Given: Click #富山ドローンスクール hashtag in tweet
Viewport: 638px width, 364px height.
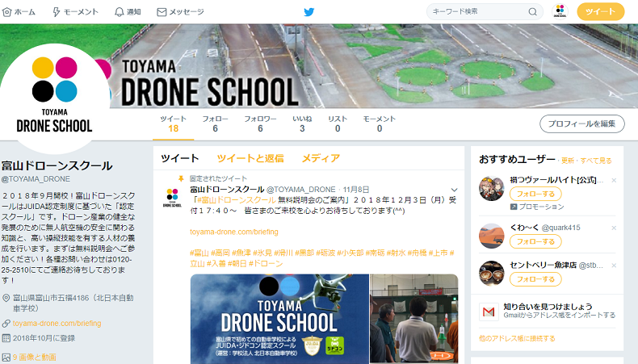Looking at the screenshot, I should 236,200.
